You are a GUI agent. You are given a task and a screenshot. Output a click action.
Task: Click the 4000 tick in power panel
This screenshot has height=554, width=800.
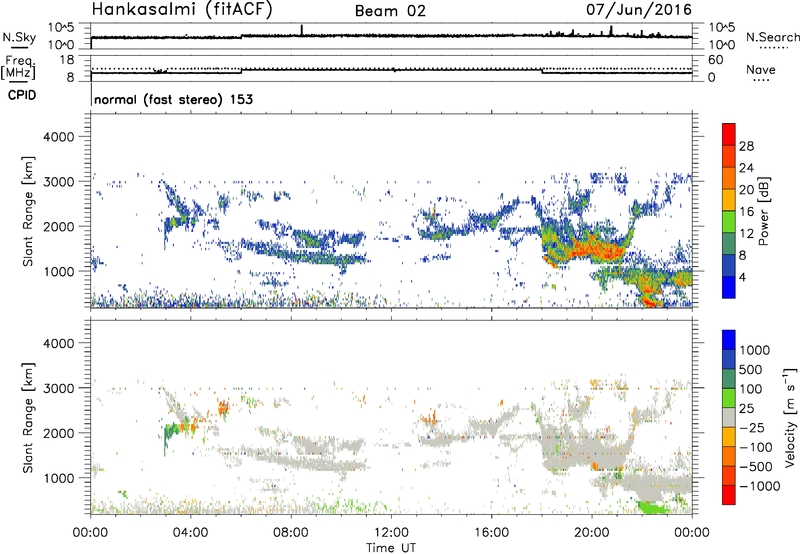pos(59,137)
